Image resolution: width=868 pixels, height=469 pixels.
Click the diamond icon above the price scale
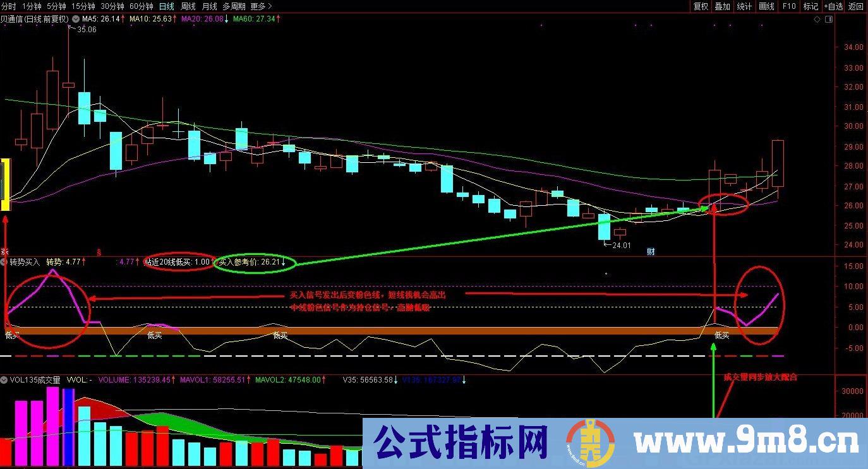tap(817, 19)
